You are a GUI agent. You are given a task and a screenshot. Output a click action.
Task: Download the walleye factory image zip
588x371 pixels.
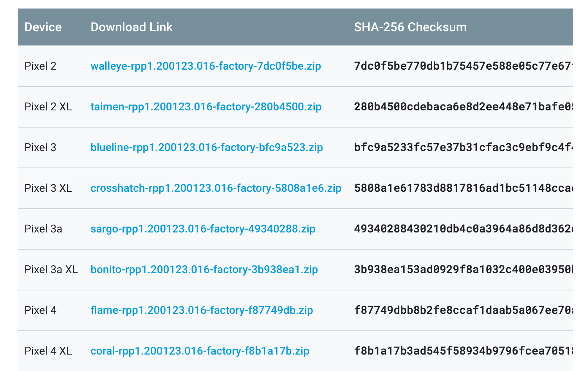pos(206,66)
